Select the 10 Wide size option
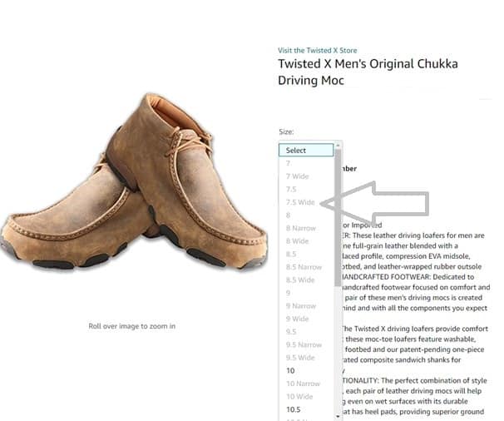 click(307, 397)
